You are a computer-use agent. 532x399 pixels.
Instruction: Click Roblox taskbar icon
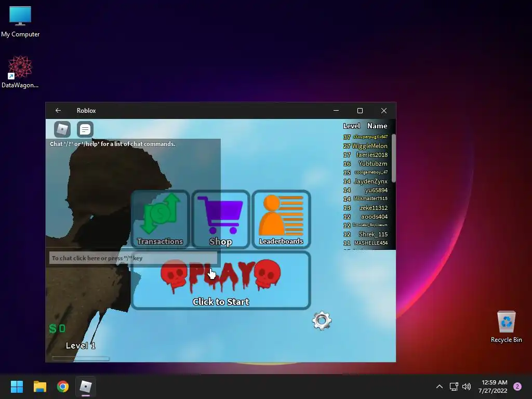click(x=86, y=387)
